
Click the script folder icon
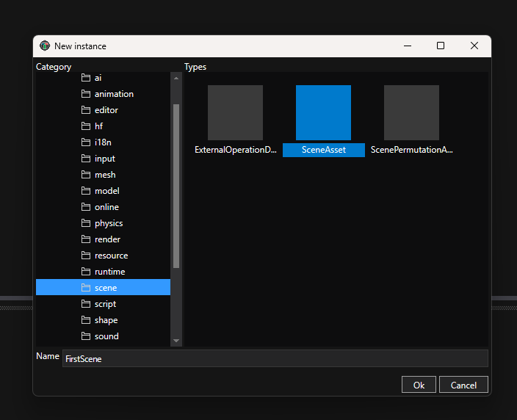click(x=86, y=304)
